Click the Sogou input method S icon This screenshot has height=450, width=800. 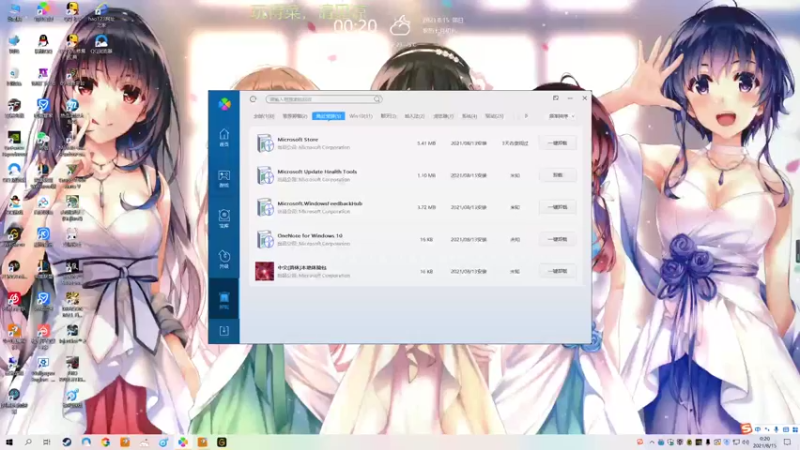click(746, 428)
